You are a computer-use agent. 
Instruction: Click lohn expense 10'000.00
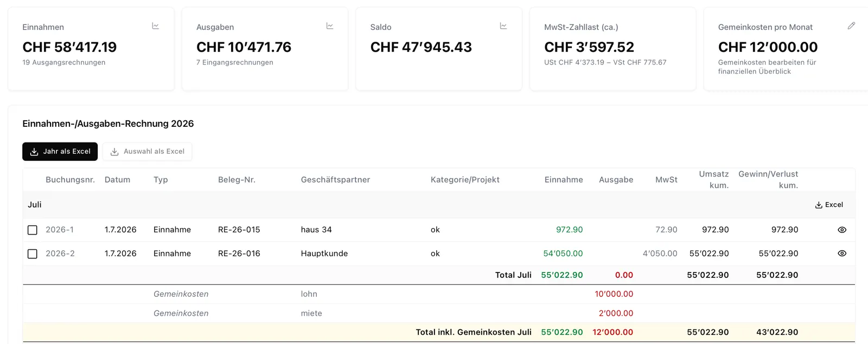(614, 294)
